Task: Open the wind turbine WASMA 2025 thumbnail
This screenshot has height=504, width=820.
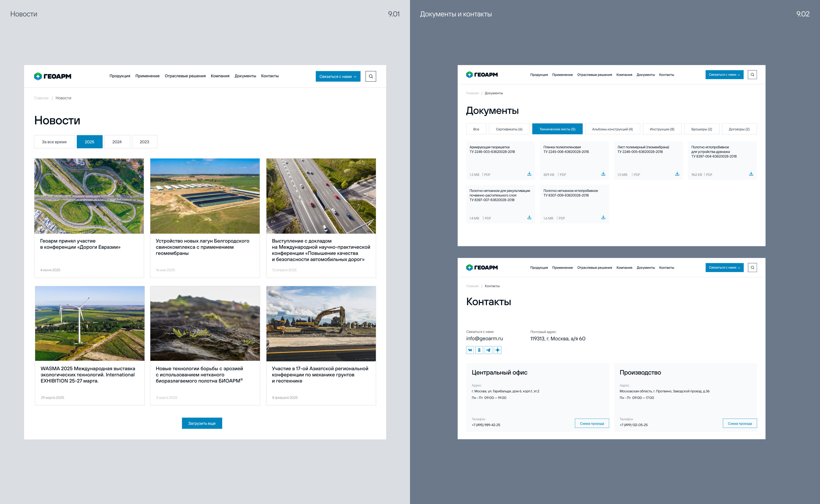Action: coord(90,323)
